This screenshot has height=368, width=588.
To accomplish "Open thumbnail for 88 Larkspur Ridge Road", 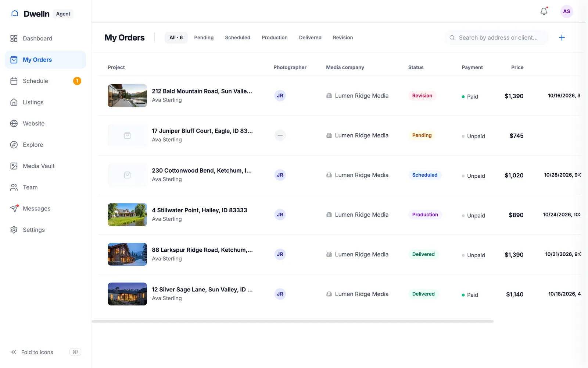I will point(127,254).
